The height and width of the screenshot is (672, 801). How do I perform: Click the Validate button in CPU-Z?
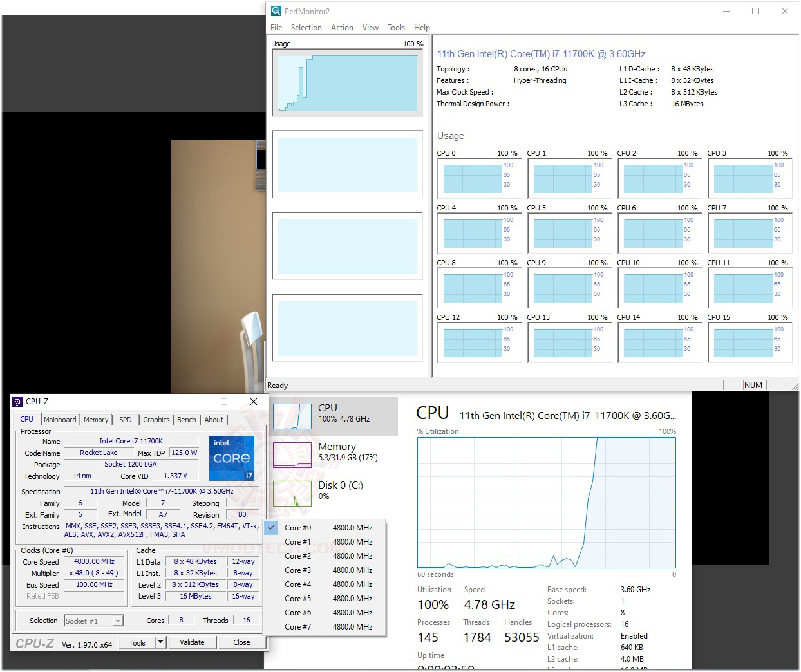coord(192,642)
